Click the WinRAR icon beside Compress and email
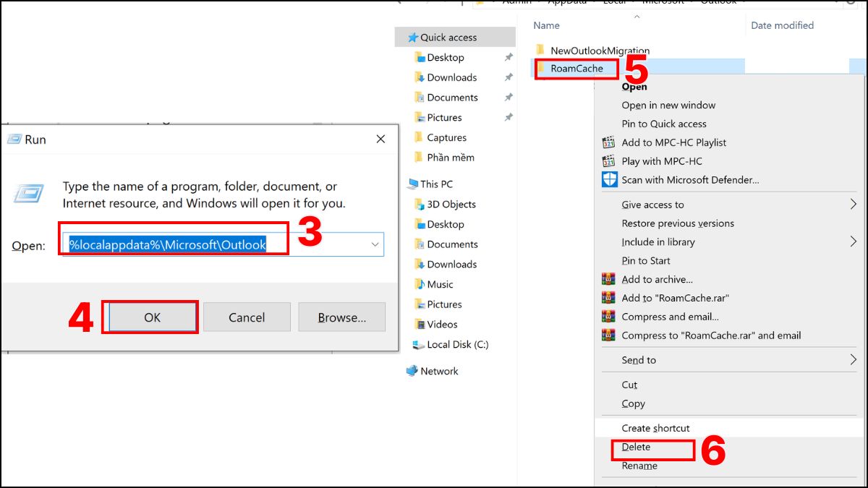This screenshot has width=868, height=488. click(x=608, y=317)
